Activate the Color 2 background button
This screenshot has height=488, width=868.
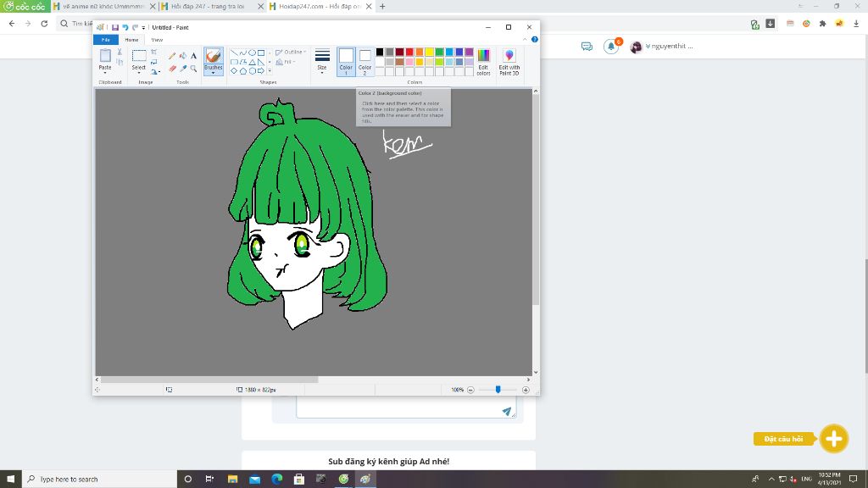tap(364, 61)
